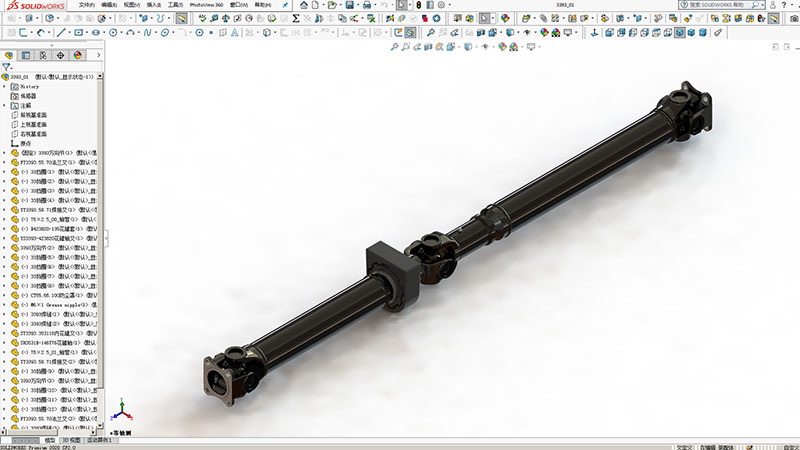Open the ConfigurationManager tab icon
Viewport: 800px width, 450px height.
(44, 55)
